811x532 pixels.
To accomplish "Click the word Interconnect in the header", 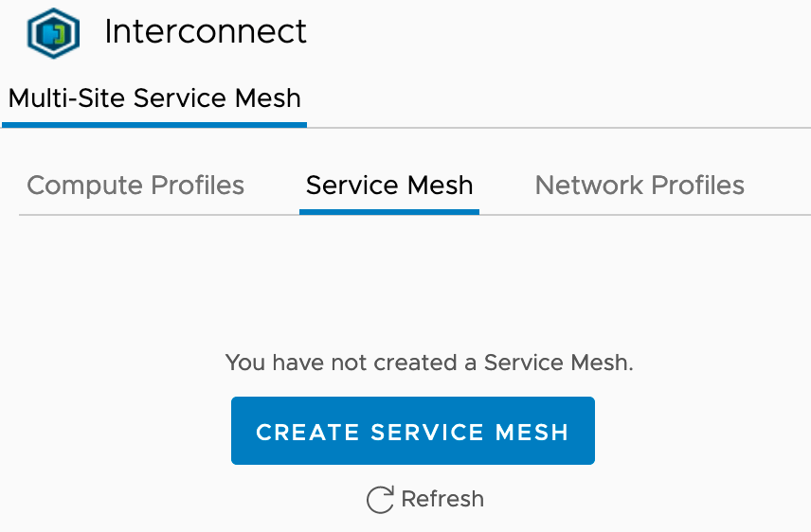I will (x=206, y=32).
